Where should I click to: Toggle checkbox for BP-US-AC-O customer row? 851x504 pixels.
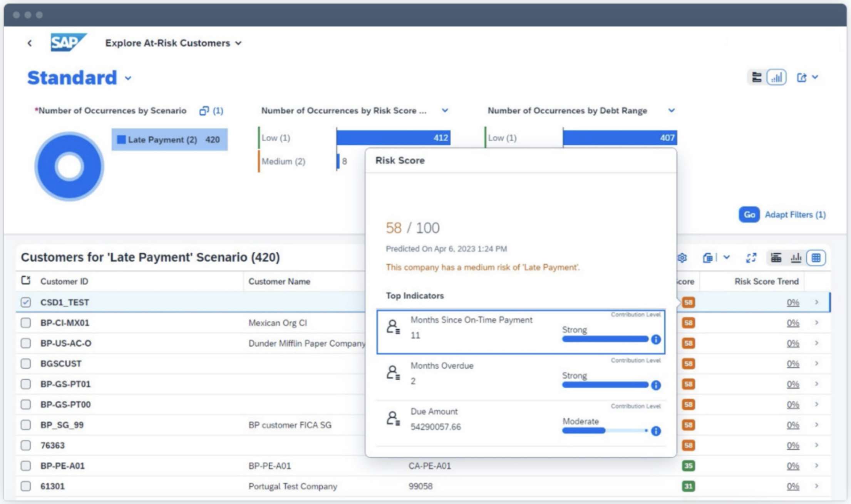[x=27, y=342]
